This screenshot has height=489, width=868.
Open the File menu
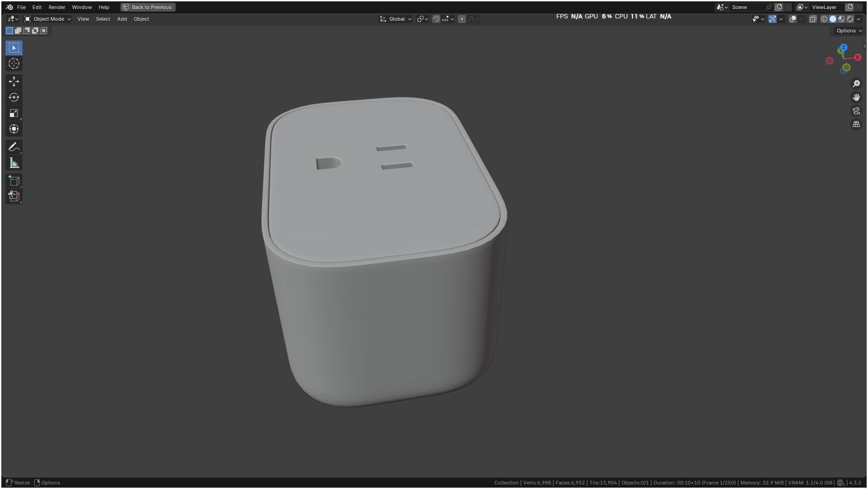click(x=21, y=7)
